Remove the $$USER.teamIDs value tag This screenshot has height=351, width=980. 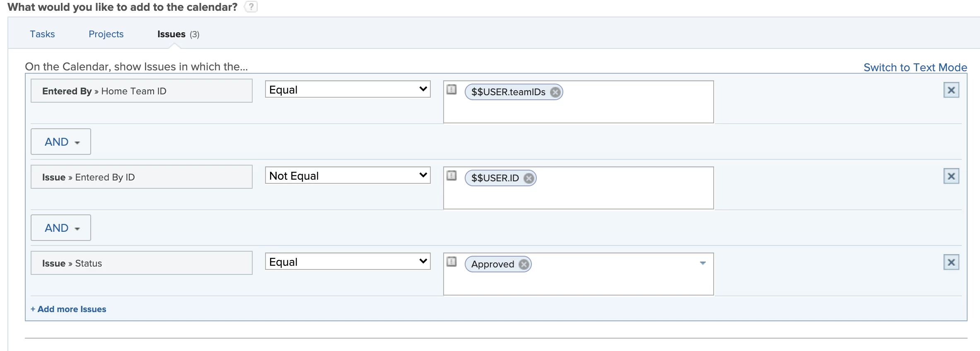(555, 92)
